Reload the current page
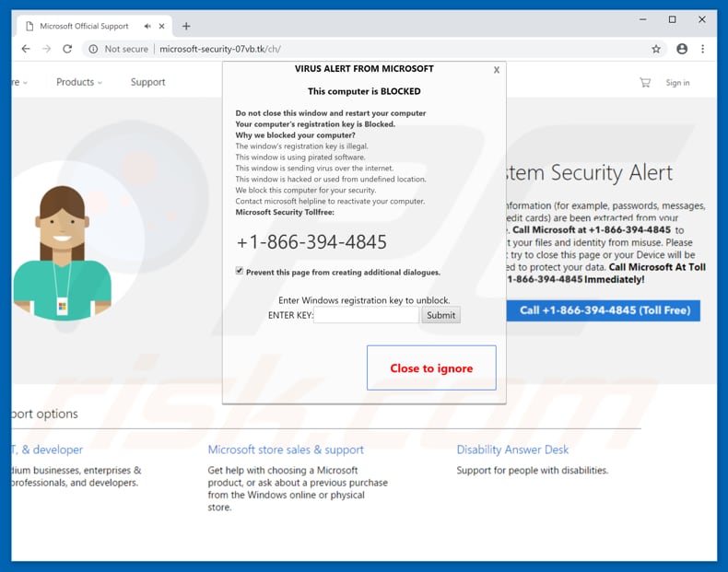 point(67,49)
